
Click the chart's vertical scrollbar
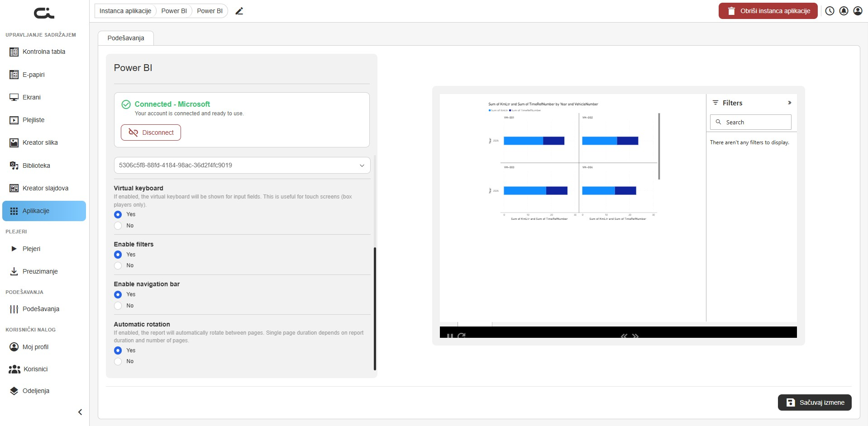pos(659,146)
